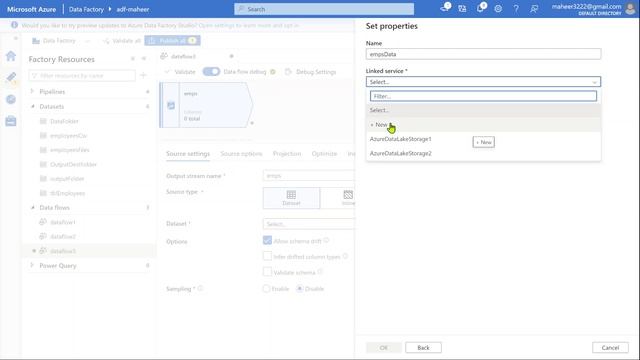The image size is (640, 360).
Task: Open the cloud updates icon in top bar
Action: [445, 8]
